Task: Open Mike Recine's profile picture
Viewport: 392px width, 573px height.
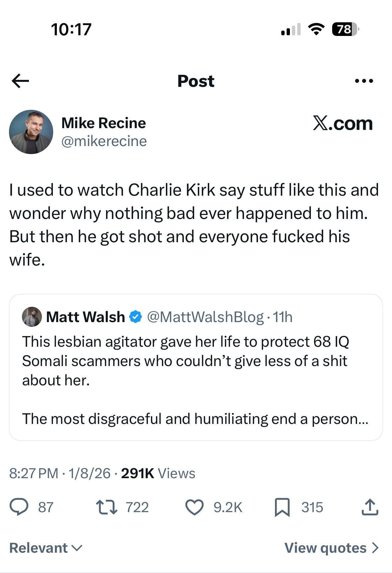Action: pos(31,132)
